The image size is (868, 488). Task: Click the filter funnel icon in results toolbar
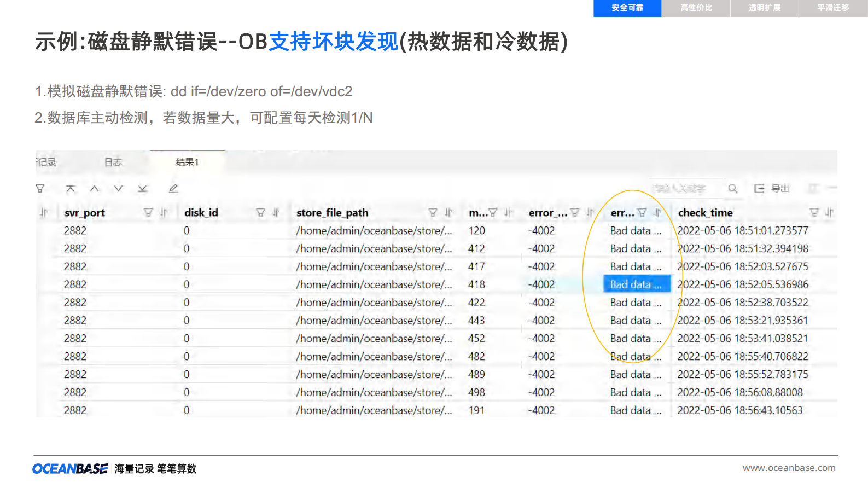(40, 189)
